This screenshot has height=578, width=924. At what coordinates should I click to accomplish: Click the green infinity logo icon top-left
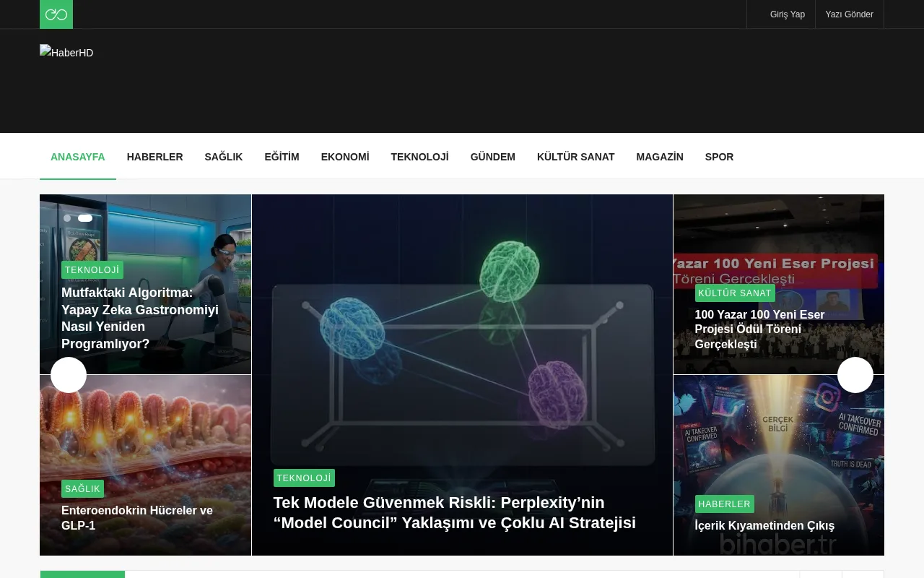pyautogui.click(x=56, y=14)
